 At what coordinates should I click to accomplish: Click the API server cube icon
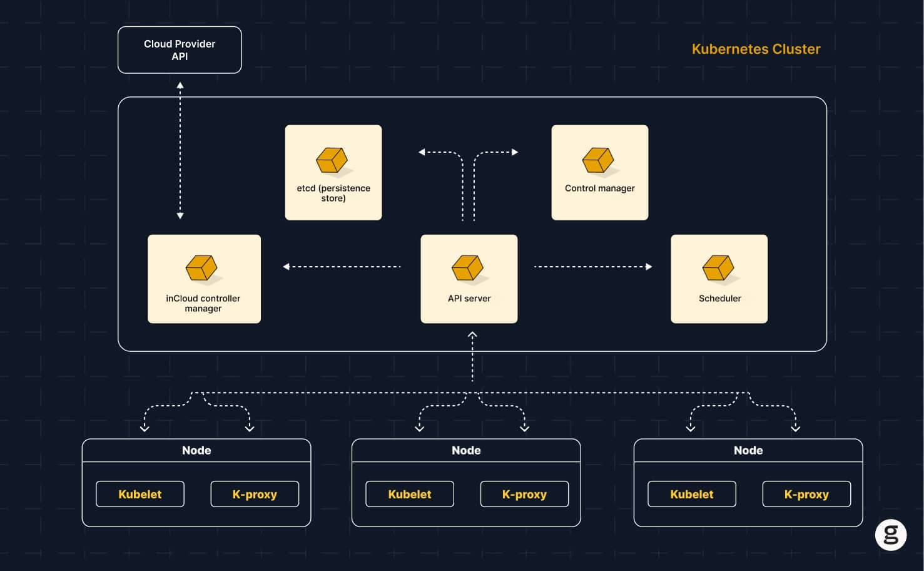tap(467, 268)
